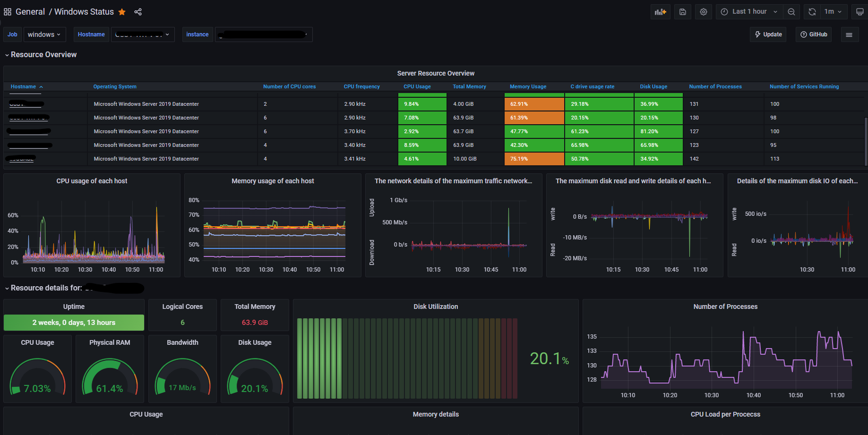Open the 1m refresh interval dropdown
Screen dimensions: 868x435
834,12
